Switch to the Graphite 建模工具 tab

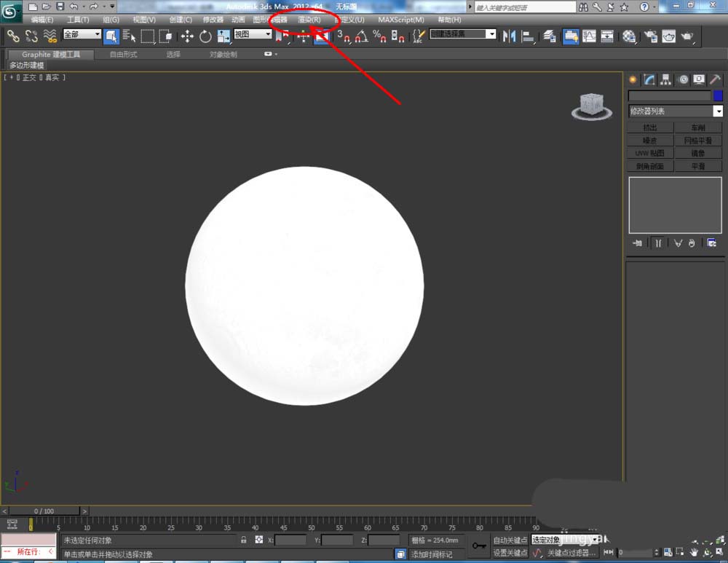[51, 55]
